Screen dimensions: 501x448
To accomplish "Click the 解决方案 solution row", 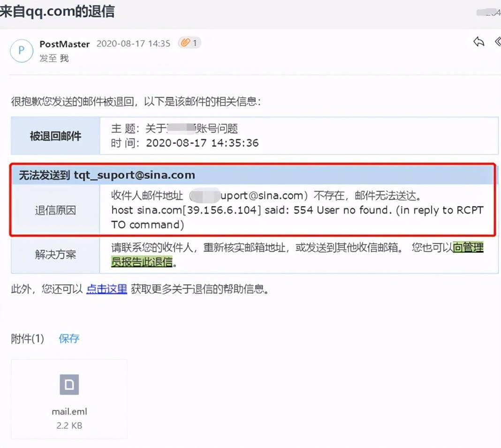I will click(55, 254).
